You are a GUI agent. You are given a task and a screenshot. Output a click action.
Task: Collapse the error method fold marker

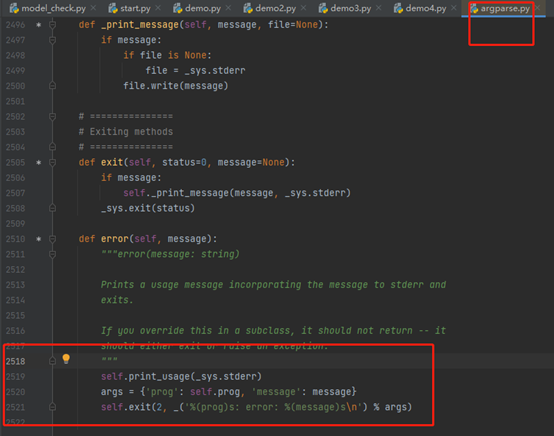coord(52,239)
